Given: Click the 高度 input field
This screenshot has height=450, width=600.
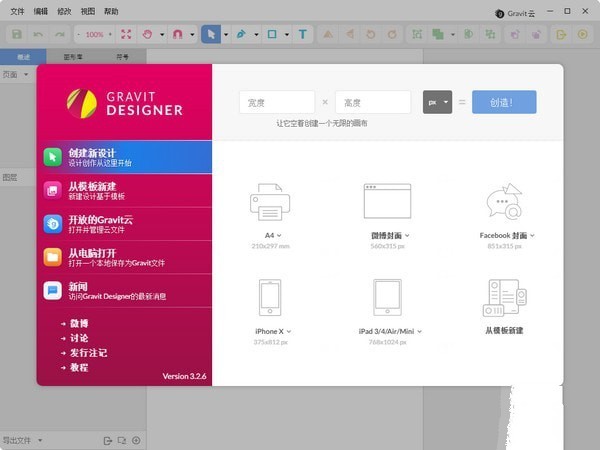Looking at the screenshot, I should click(x=373, y=102).
